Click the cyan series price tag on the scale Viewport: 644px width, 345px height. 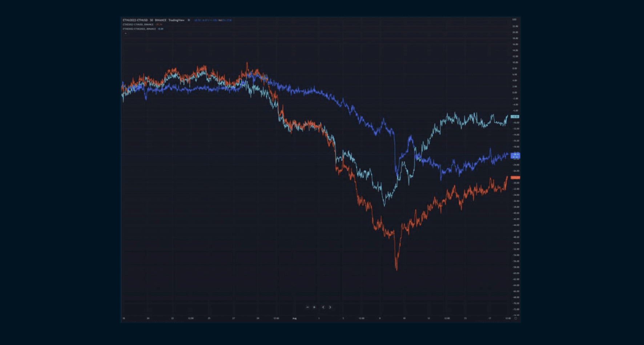pos(515,116)
